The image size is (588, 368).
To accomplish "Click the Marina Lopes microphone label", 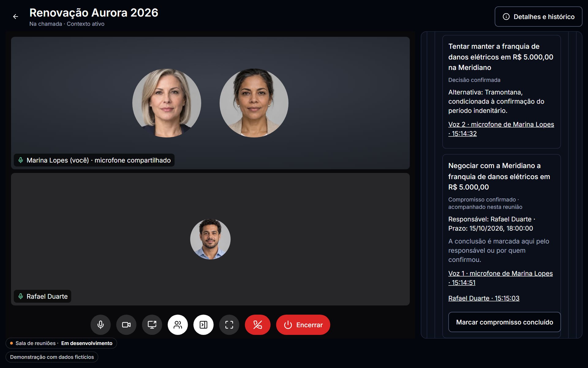I will pyautogui.click(x=94, y=160).
